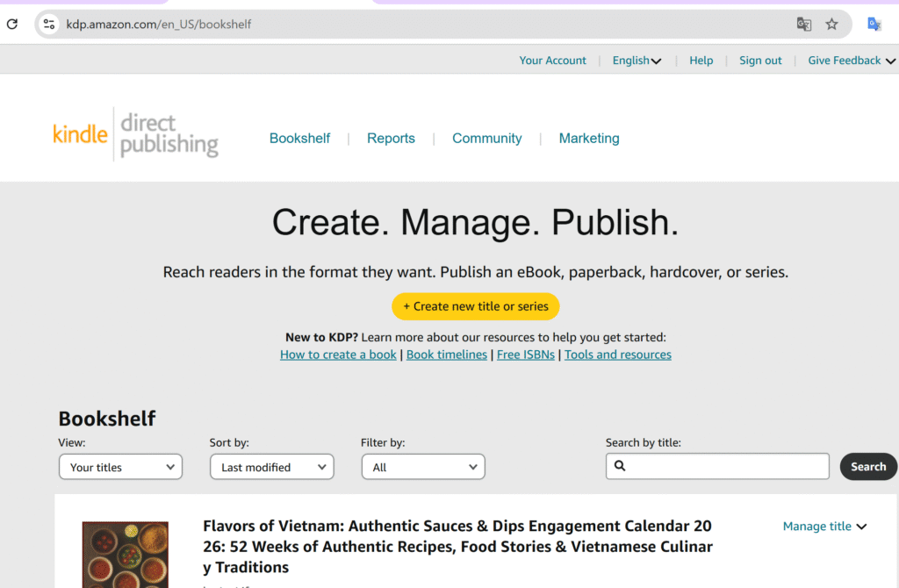Open the Free ISBNs link
The height and width of the screenshot is (588, 899).
pyautogui.click(x=526, y=355)
